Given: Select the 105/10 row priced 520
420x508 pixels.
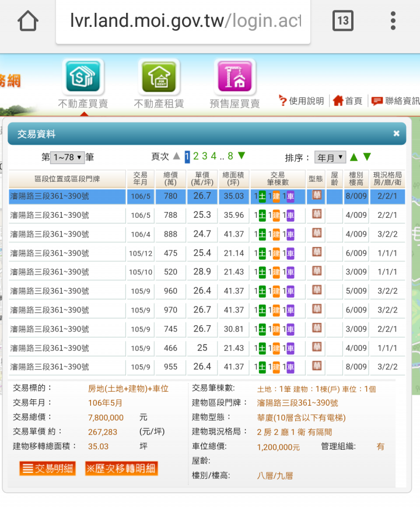Looking at the screenshot, I should (x=206, y=272).
